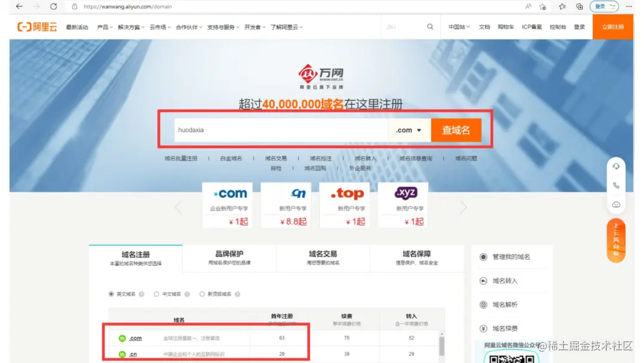Open the browser Favorites list icon

[562, 7]
